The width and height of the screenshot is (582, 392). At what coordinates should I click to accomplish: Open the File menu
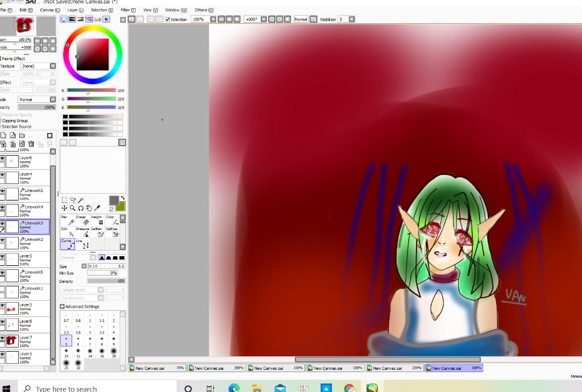6,10
